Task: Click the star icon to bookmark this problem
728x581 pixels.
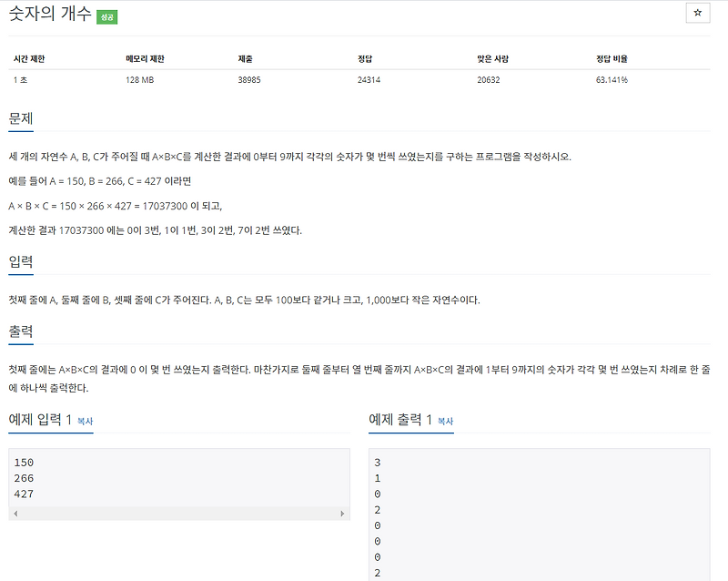Action: pyautogui.click(x=697, y=13)
